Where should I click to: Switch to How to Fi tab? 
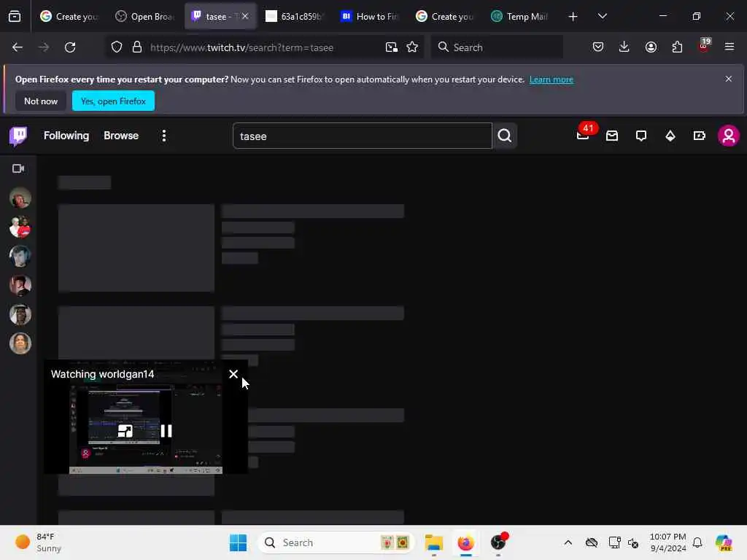[370, 17]
